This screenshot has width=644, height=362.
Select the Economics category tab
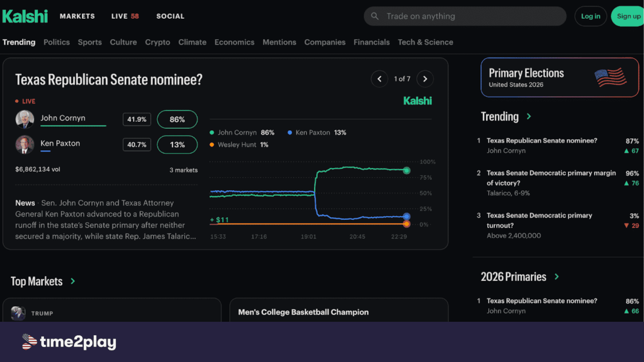[235, 42]
